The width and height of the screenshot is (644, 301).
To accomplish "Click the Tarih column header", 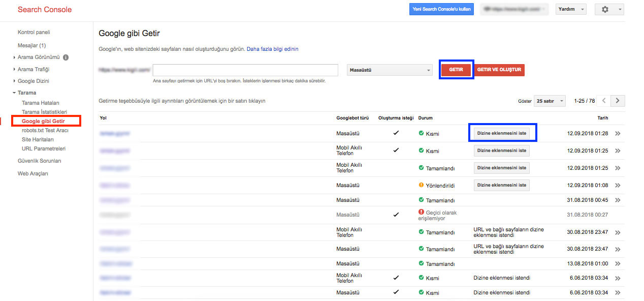I will pyautogui.click(x=603, y=118).
